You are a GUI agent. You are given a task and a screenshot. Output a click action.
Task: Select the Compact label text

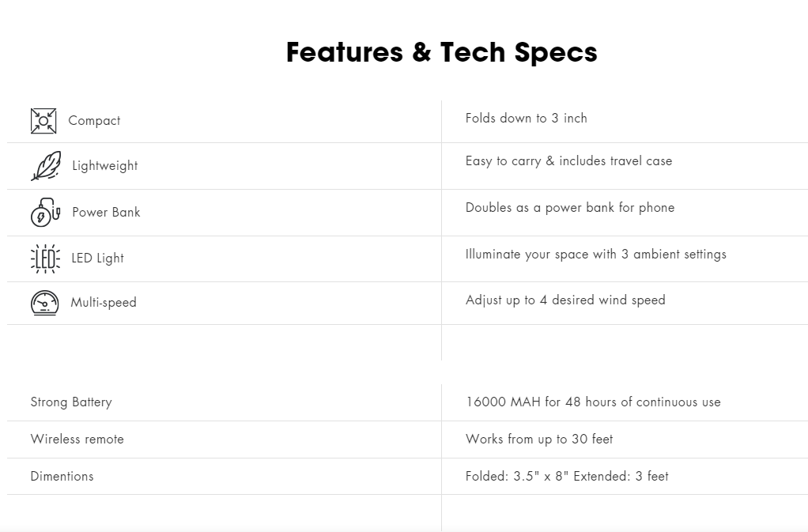pyautogui.click(x=94, y=121)
